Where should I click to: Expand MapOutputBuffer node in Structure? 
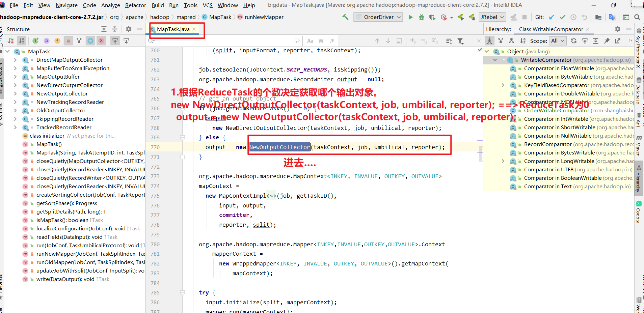click(15, 77)
